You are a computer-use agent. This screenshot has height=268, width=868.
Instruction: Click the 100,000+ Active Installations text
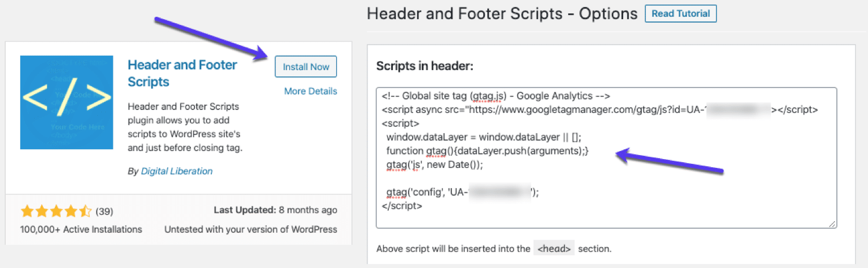[81, 229]
